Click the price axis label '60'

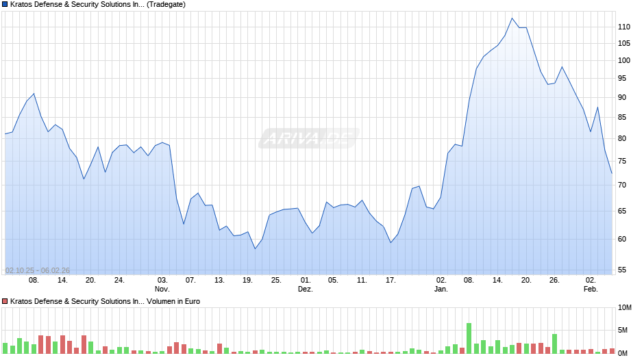[x=622, y=239]
